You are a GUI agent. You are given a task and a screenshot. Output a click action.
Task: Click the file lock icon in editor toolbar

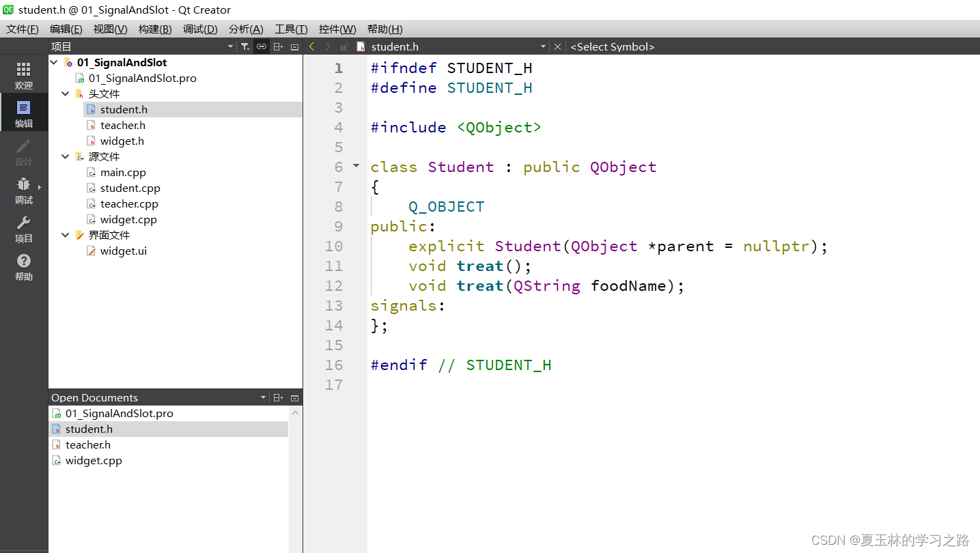pyautogui.click(x=344, y=46)
